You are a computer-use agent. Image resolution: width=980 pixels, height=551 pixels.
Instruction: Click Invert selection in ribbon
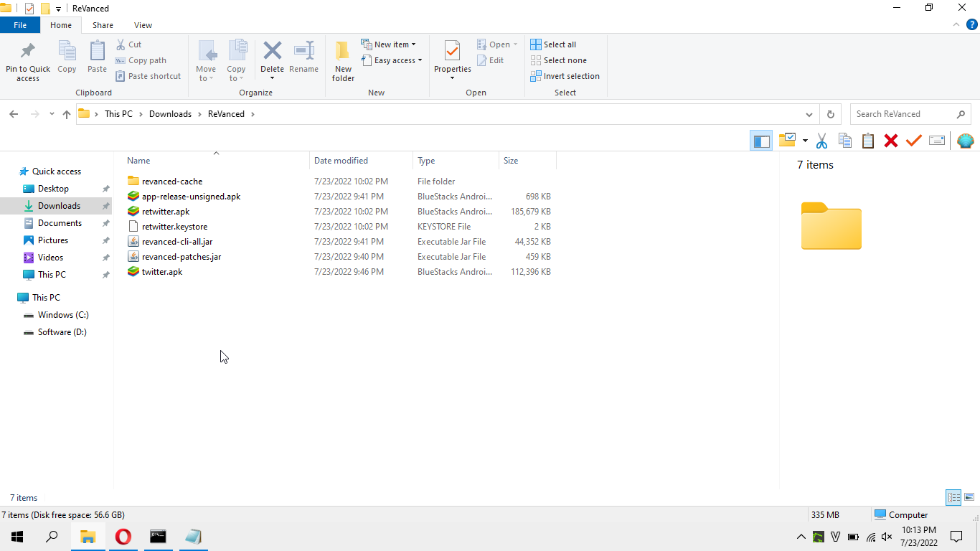tap(565, 76)
